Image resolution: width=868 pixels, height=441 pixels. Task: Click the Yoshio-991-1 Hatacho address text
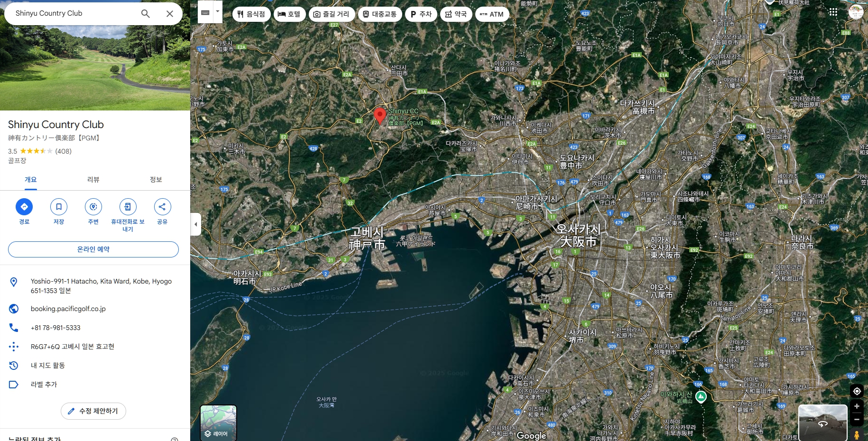tap(101, 286)
